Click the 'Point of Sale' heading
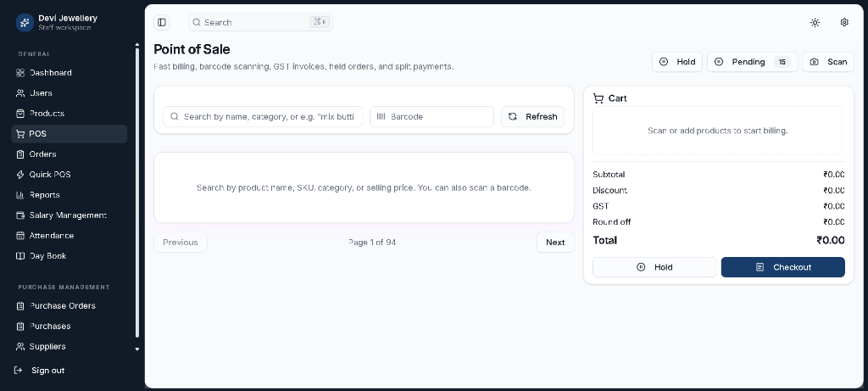Screen dimensions: 868x391 [x=192, y=49]
